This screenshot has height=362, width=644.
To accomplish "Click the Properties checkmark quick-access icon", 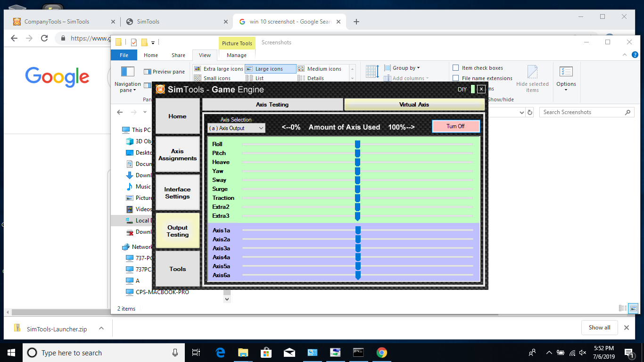I will 134,42.
